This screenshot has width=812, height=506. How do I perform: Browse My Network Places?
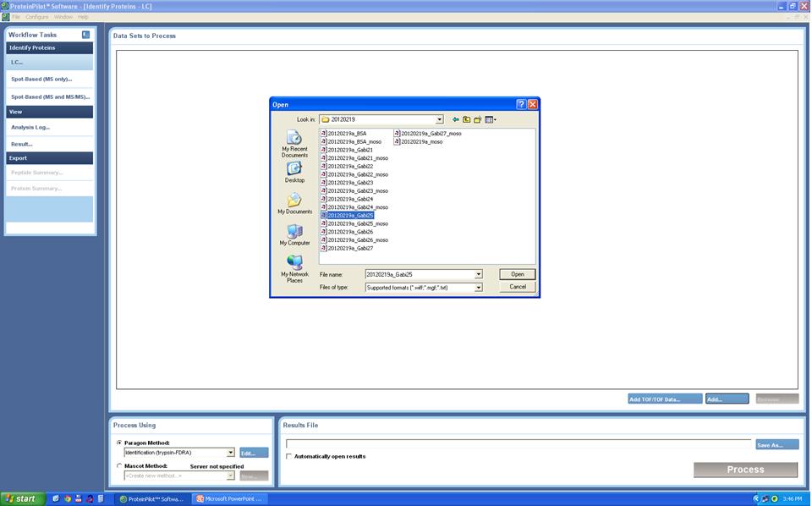[x=294, y=269]
